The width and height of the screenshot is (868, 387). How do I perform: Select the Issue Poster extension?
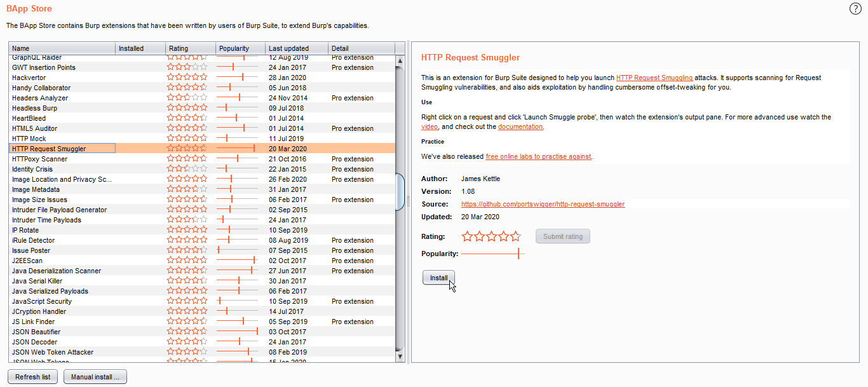pos(202,250)
